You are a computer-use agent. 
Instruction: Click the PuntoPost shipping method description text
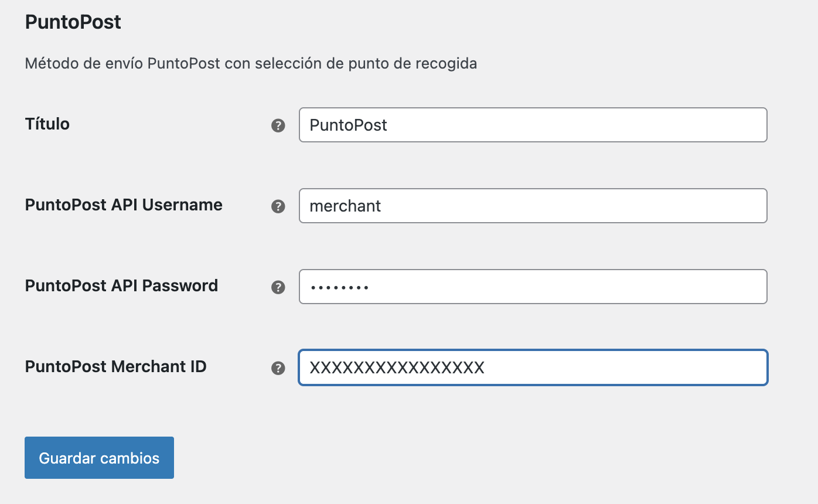pyautogui.click(x=250, y=63)
